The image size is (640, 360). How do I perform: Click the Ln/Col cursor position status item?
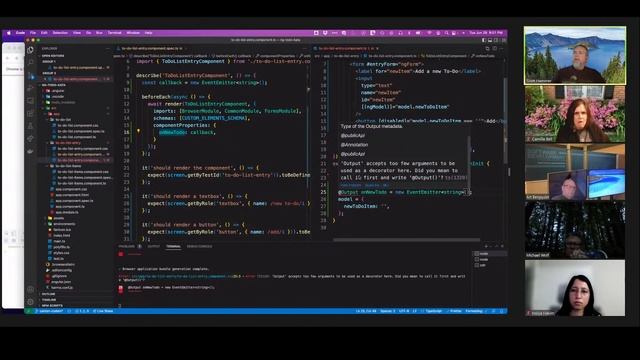tap(366, 311)
